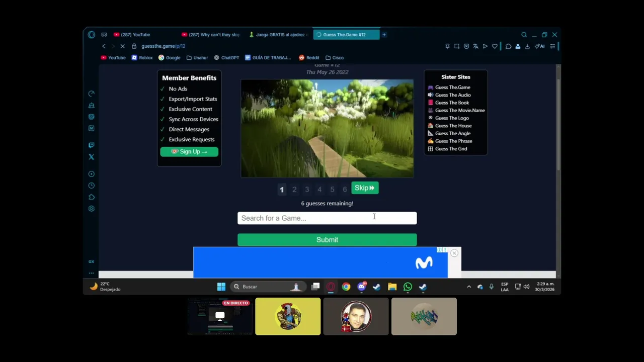The height and width of the screenshot is (362, 644).
Task: Click the guessthe.game/p/12 address field
Action: pos(163,46)
